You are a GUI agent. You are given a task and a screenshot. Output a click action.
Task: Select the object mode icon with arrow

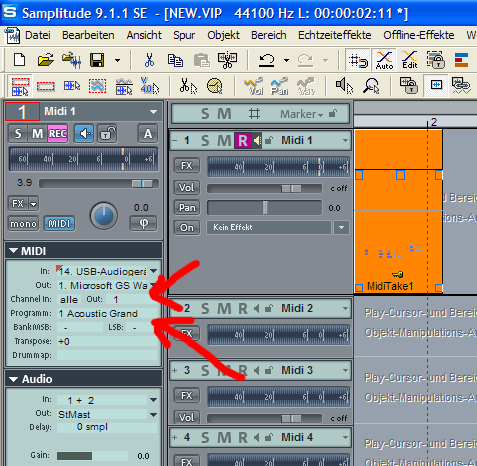coord(72,86)
